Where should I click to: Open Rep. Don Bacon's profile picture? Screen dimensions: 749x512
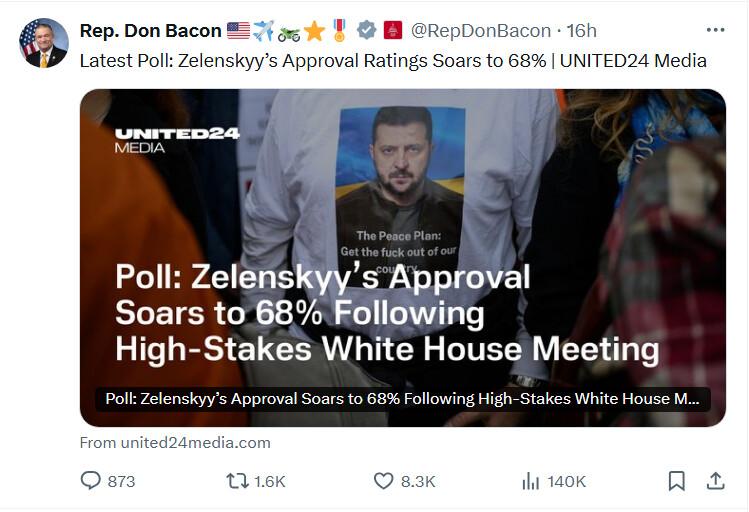(43, 43)
